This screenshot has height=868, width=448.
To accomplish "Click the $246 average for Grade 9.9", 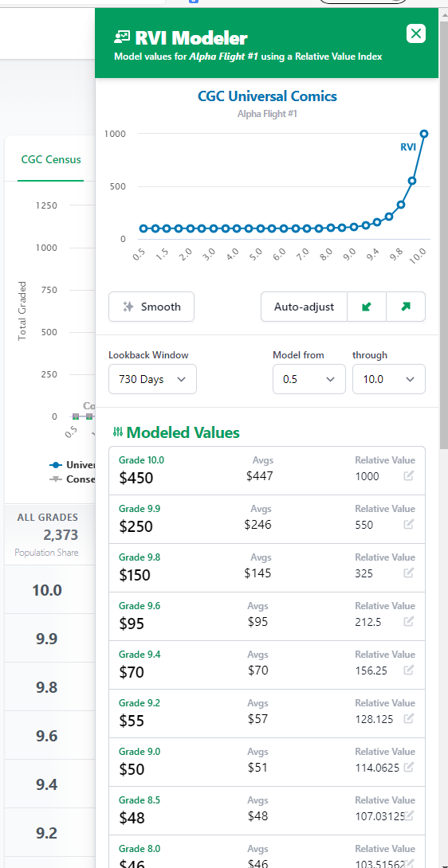I will (x=257, y=525).
